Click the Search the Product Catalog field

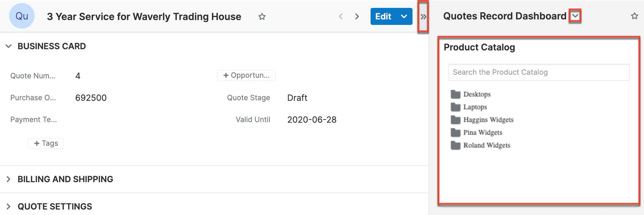point(539,72)
